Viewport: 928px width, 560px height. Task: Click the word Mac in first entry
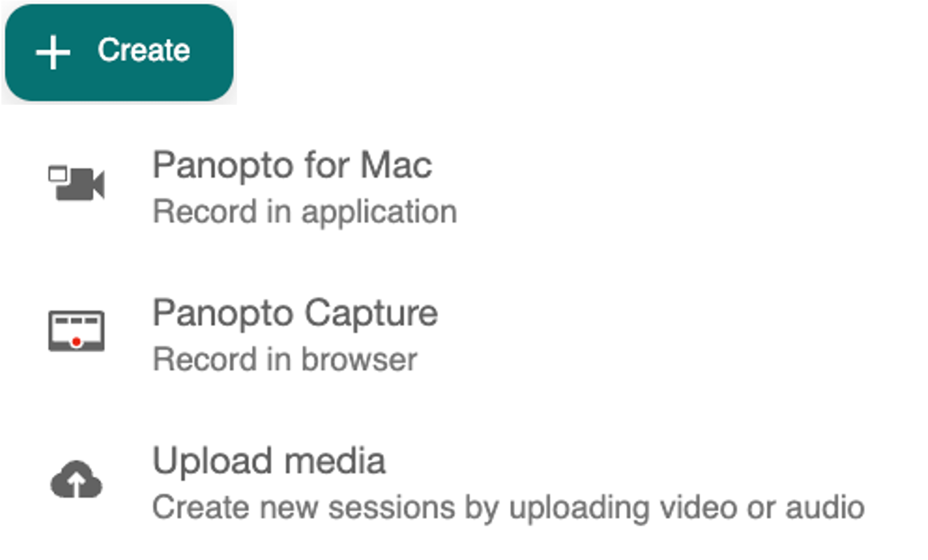click(396, 165)
